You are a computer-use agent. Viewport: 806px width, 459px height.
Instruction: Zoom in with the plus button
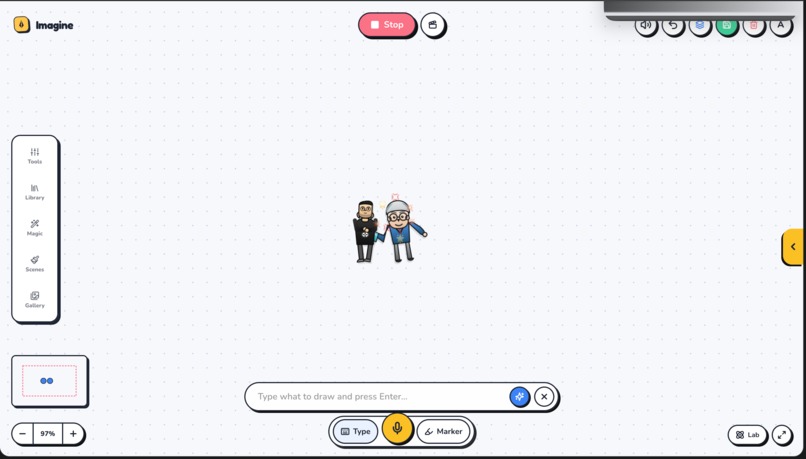pyautogui.click(x=73, y=434)
